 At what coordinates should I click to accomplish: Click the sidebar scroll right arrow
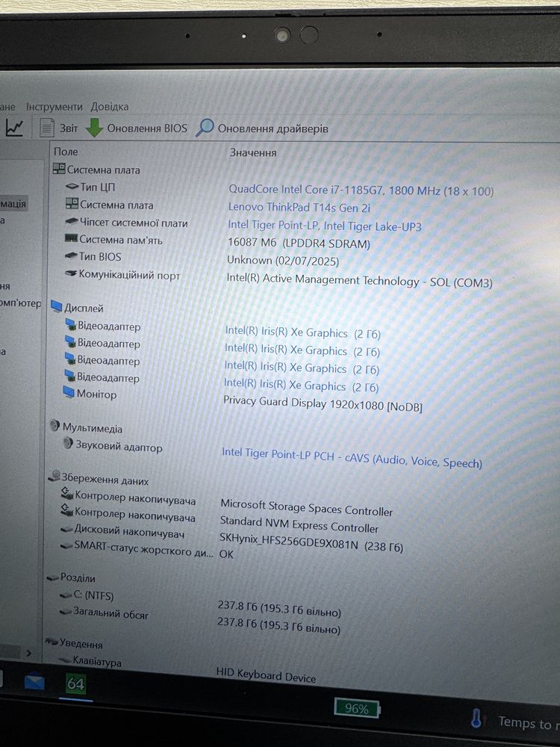(x=28, y=653)
